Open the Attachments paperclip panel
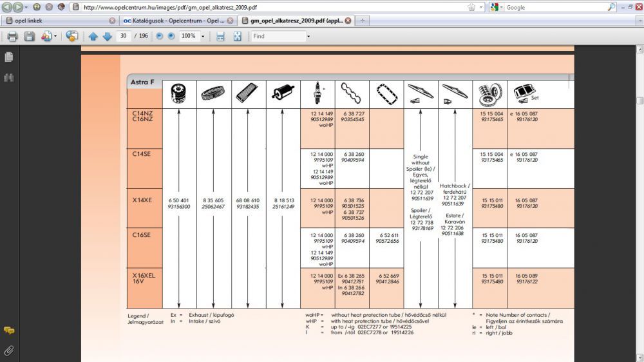644x362 pixels. (x=8, y=350)
